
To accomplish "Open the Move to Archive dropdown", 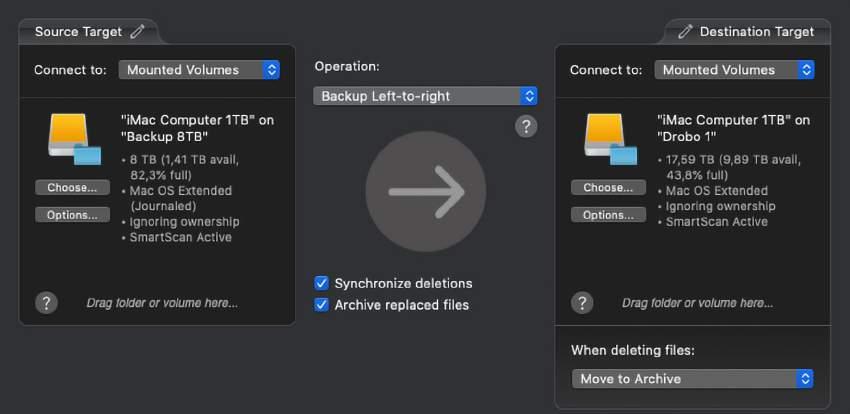I will (x=692, y=379).
